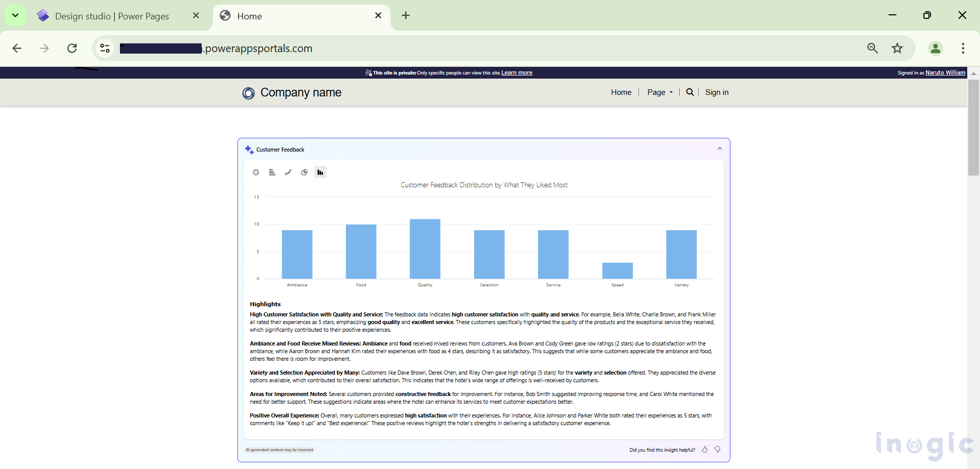
Task: Click the Service bar in chart
Action: pyautogui.click(x=553, y=254)
